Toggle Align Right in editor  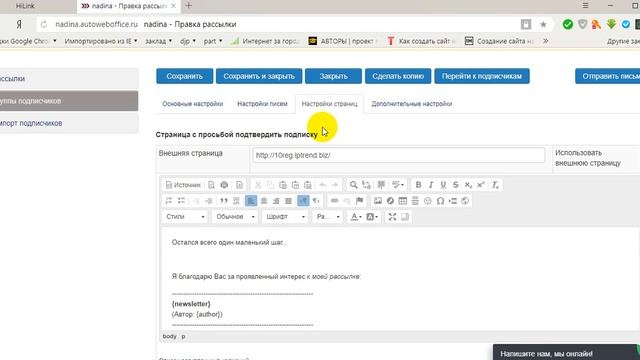pyautogui.click(x=276, y=200)
